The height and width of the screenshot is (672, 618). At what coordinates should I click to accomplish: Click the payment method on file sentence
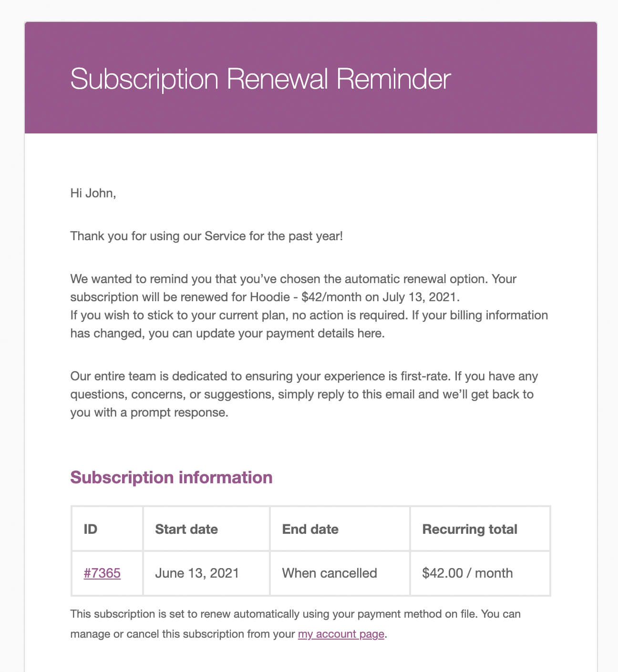click(x=295, y=614)
